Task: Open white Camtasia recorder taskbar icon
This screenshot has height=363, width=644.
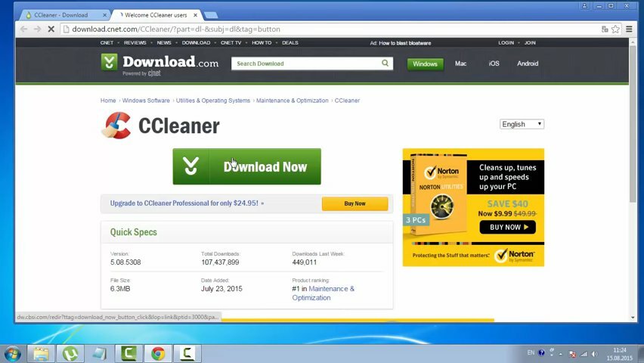Action: 187,353
